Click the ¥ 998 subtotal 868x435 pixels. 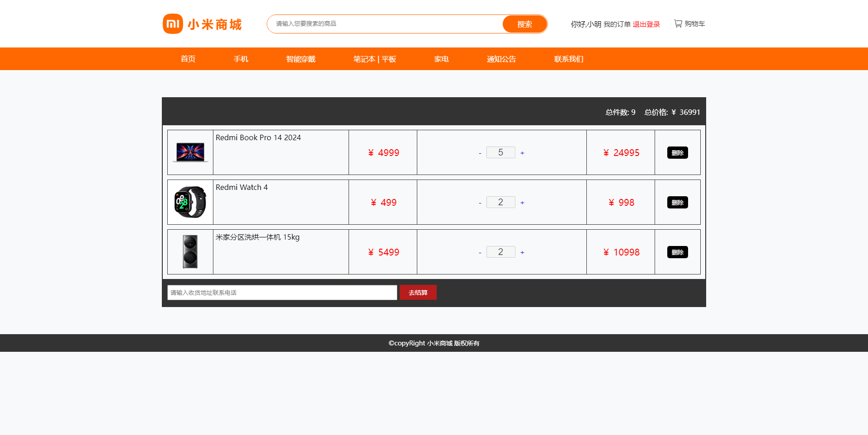(x=621, y=203)
